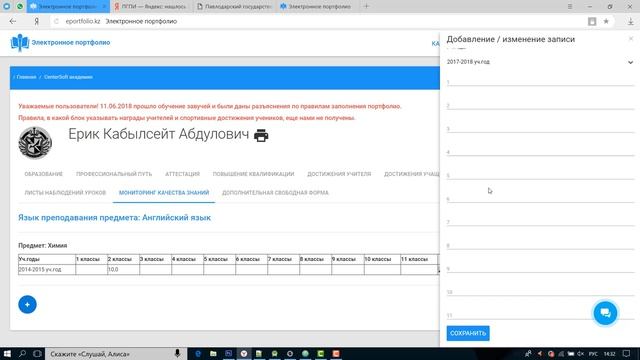Open the АТТЕСТАЦИЯ tab
640x360 pixels.
(182, 174)
